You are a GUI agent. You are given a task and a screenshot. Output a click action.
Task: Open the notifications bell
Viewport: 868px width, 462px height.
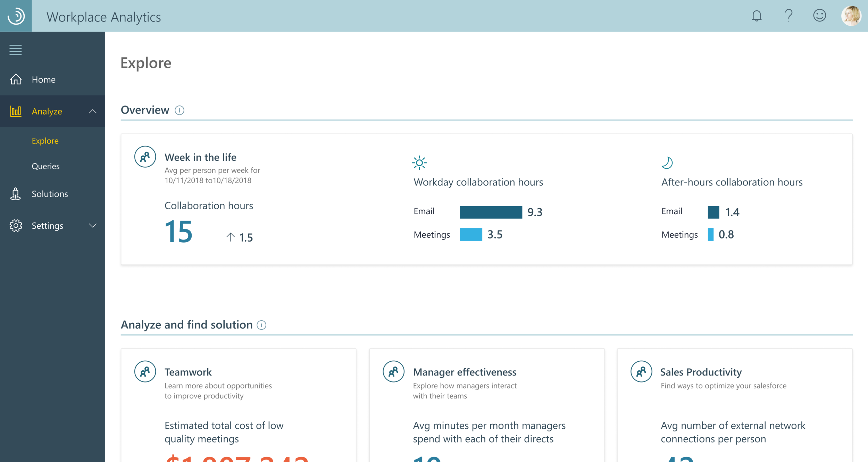(757, 16)
